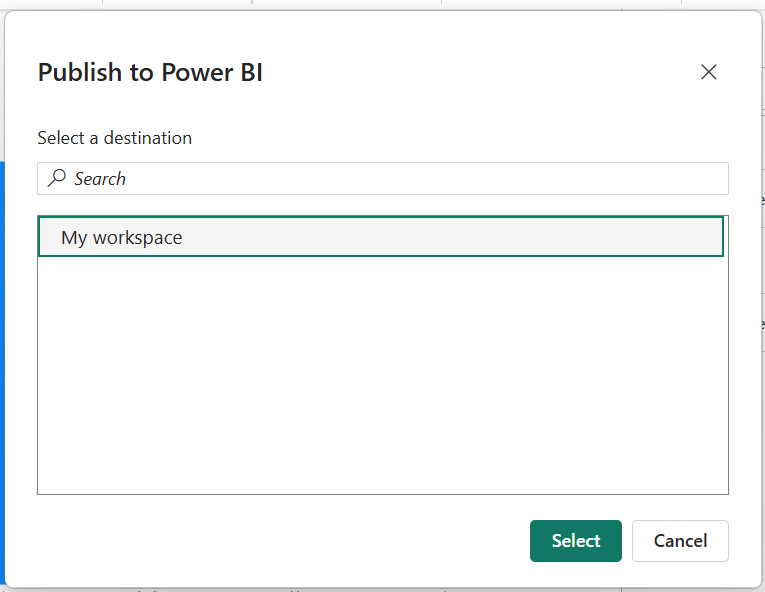Click the magnifier icon in search box
The image size is (765, 592).
point(57,178)
